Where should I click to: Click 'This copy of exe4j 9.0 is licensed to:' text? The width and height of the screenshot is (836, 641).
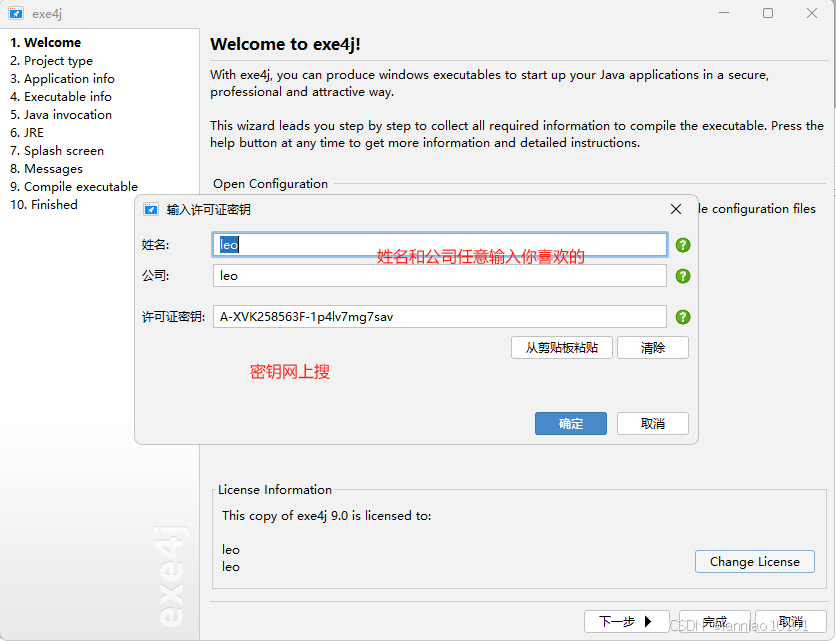pos(326,516)
